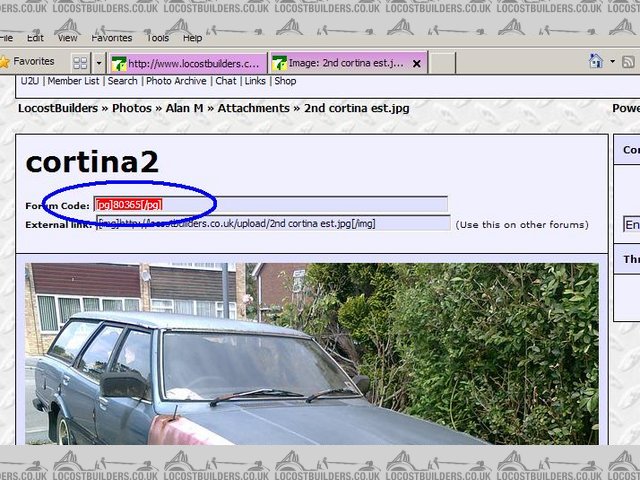Image resolution: width=640 pixels, height=480 pixels.
Task: Go to Alan M breadcrumb
Action: pos(184,108)
